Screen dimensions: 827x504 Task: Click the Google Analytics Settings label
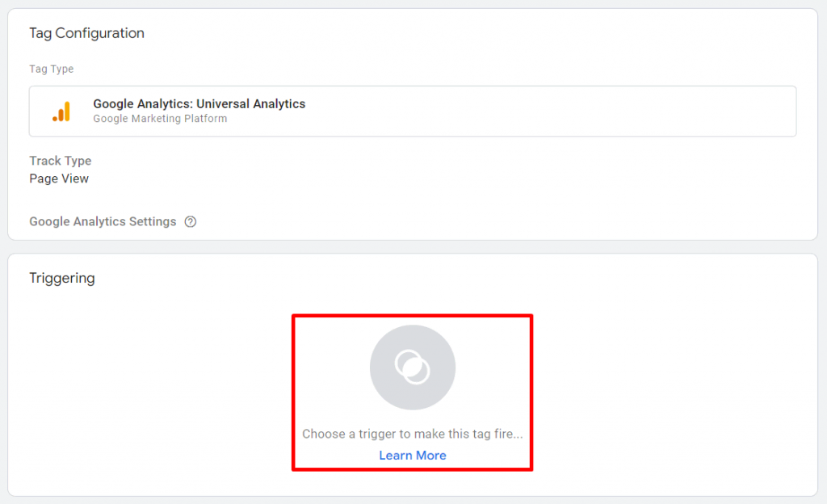point(103,221)
